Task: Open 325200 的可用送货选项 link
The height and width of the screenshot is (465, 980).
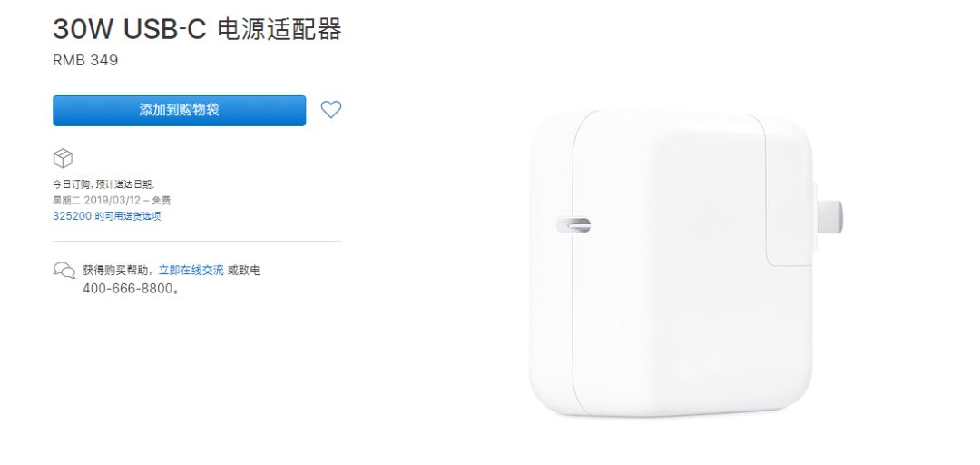Action: [107, 216]
